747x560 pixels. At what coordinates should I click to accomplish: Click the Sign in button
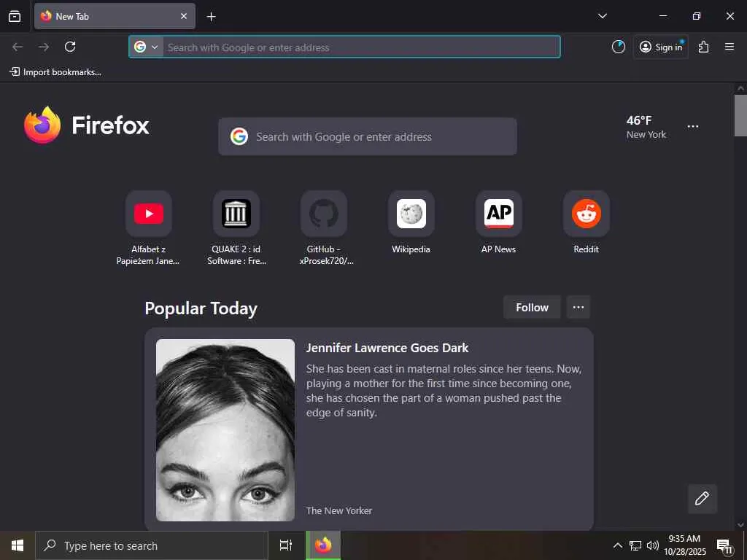pyautogui.click(x=661, y=47)
